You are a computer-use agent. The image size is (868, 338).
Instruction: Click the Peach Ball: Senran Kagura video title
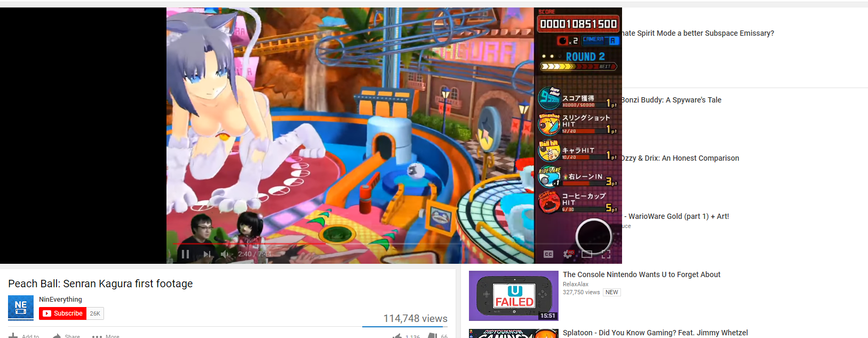click(x=100, y=284)
